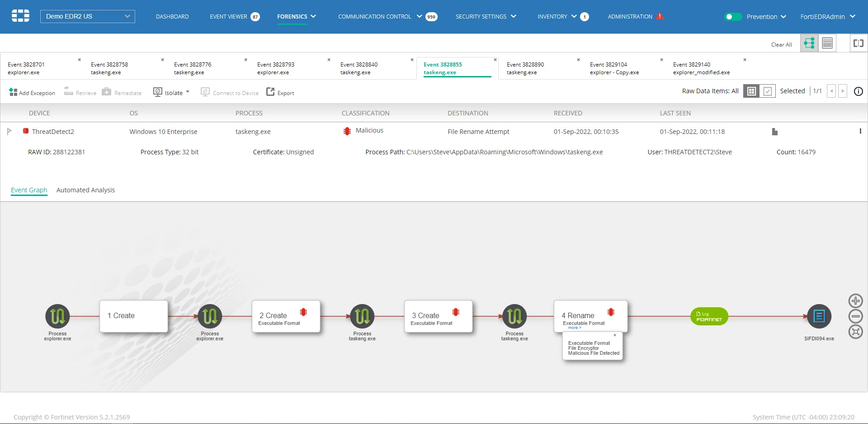Click the 4 Rename event node
The image size is (868, 424).
pos(591,316)
